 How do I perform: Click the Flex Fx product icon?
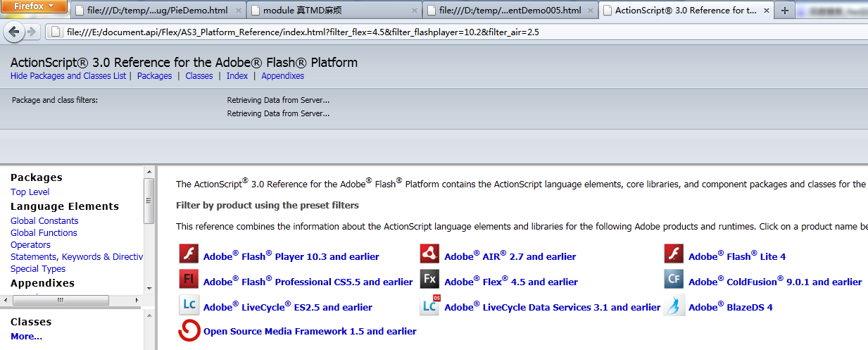430,280
